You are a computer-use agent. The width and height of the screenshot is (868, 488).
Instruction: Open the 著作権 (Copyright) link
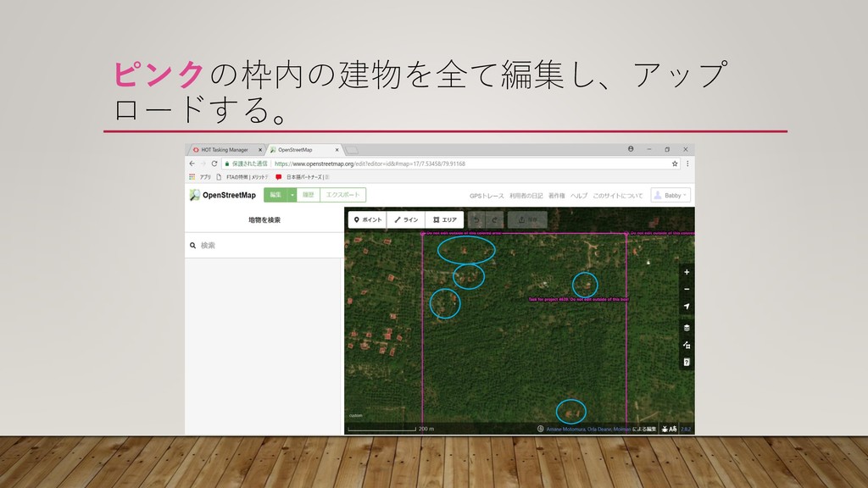coord(556,196)
